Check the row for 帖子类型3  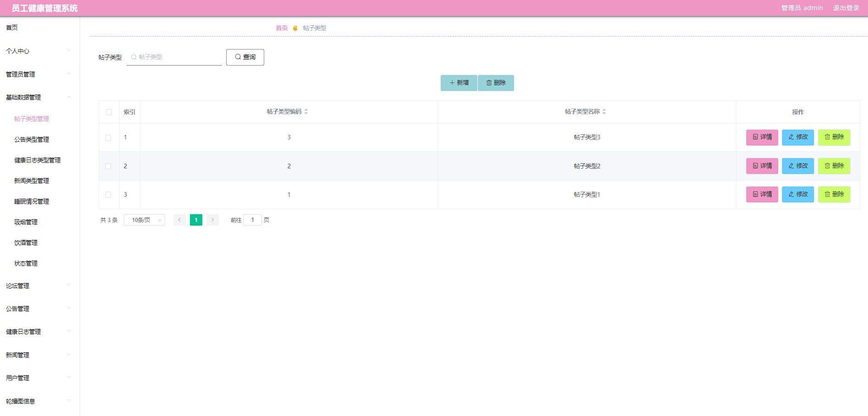108,138
